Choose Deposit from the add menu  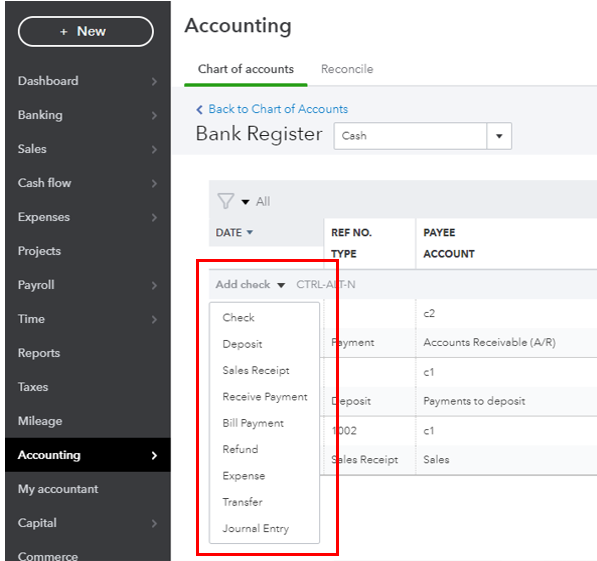pos(242,344)
